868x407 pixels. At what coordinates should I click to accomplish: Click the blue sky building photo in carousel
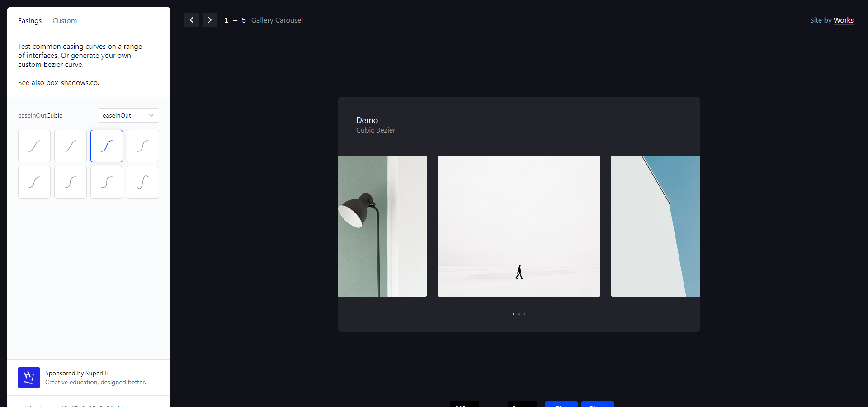pos(656,226)
